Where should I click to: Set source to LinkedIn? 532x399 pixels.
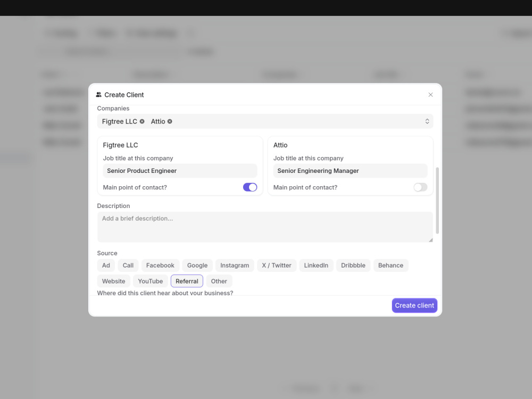click(x=316, y=265)
